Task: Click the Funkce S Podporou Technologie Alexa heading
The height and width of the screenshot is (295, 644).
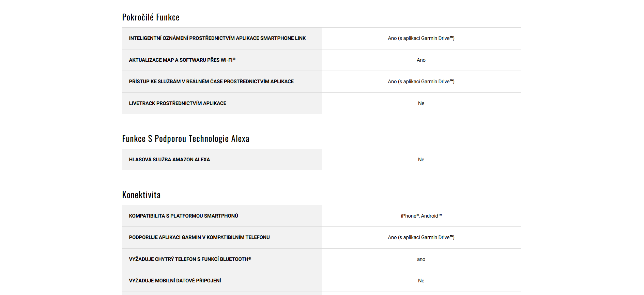Action: point(186,138)
